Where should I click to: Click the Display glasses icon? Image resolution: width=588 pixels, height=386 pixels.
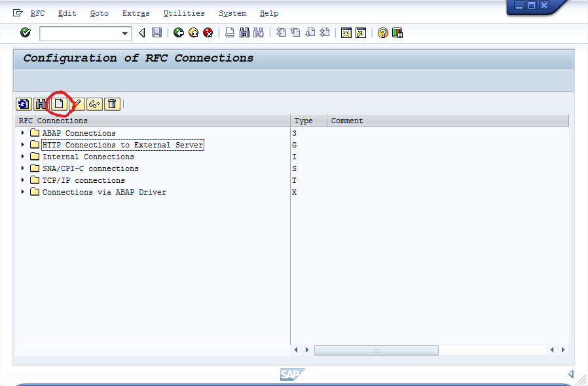(x=95, y=104)
